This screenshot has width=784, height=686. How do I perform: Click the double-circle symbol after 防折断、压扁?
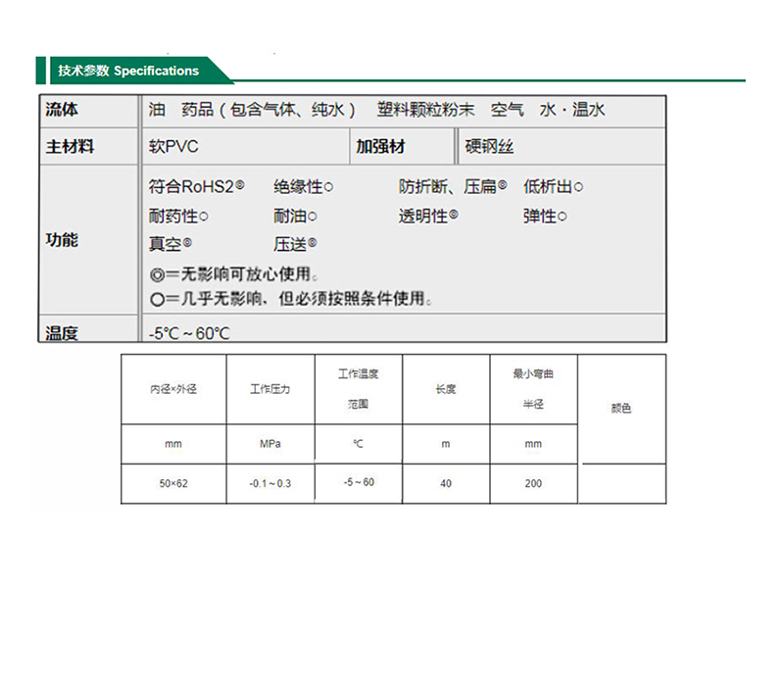pos(503,185)
